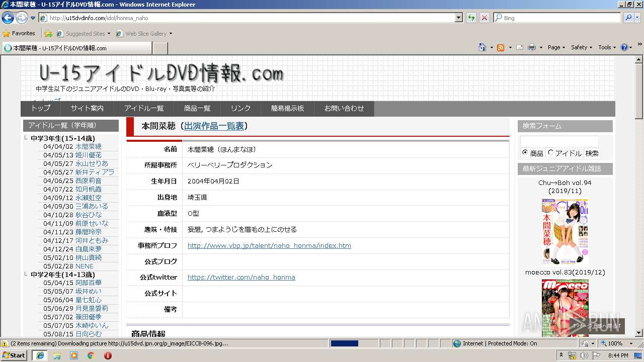Click the 西原莉音 idol link
This screenshot has height=362, width=644.
point(89,181)
